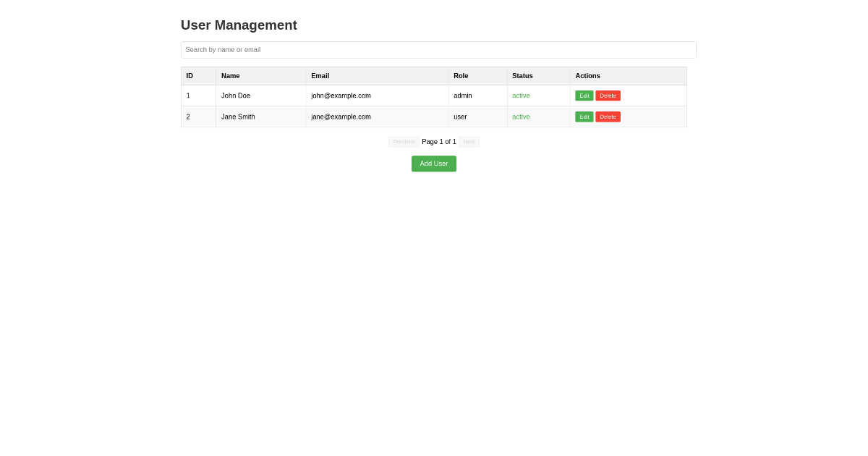Click the Edit button for Jane Smith
868x456 pixels.
pos(584,117)
